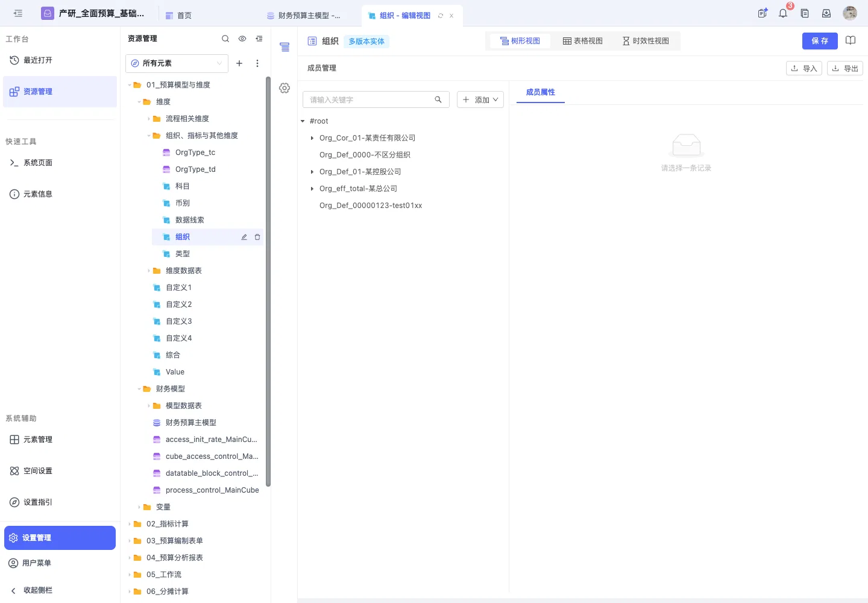868x603 pixels.
Task: Open the copy documents icon in header
Action: pos(805,13)
